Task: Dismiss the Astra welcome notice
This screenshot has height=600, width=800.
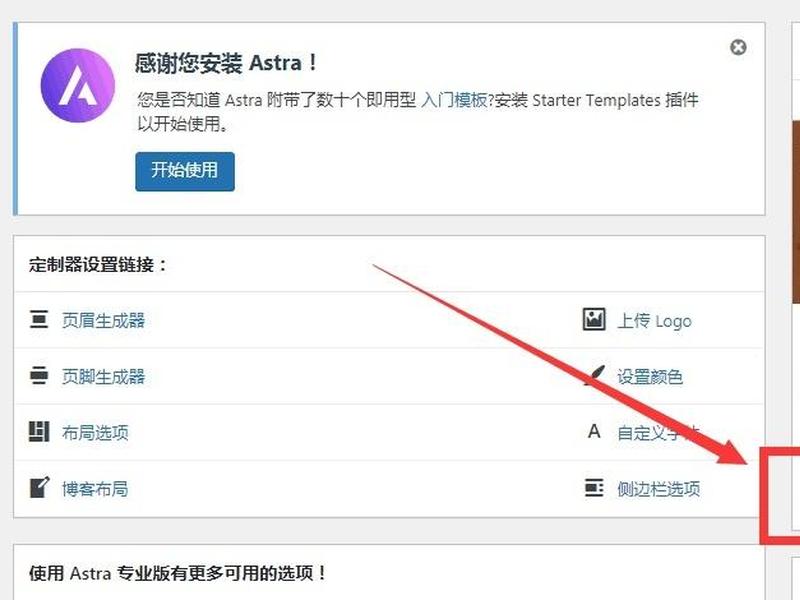Action: click(x=738, y=47)
